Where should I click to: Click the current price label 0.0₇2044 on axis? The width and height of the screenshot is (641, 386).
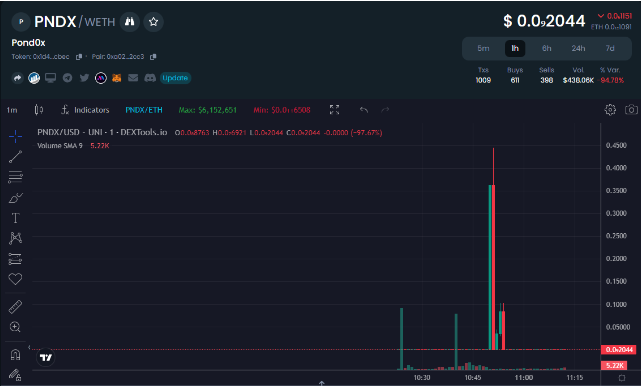[619, 350]
